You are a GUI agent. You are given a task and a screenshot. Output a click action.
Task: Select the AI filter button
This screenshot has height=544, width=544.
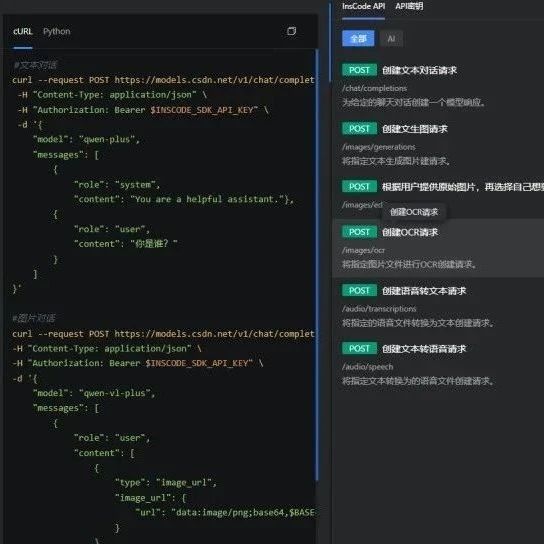pyautogui.click(x=391, y=39)
